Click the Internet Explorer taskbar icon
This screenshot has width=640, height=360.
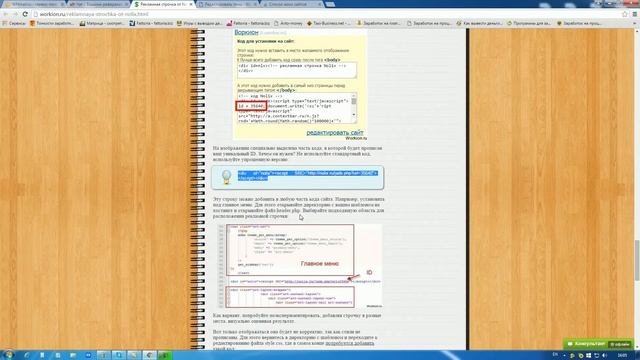[27, 355]
